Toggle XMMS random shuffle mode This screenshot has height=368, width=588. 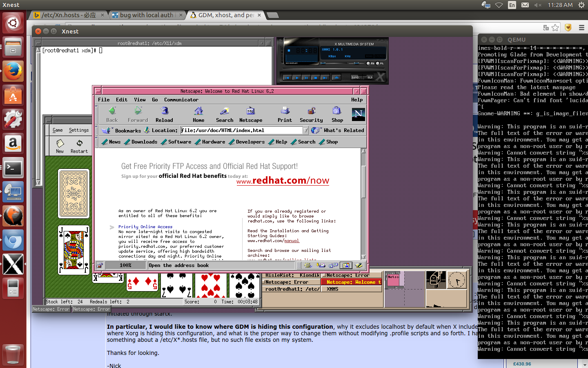pos(355,77)
